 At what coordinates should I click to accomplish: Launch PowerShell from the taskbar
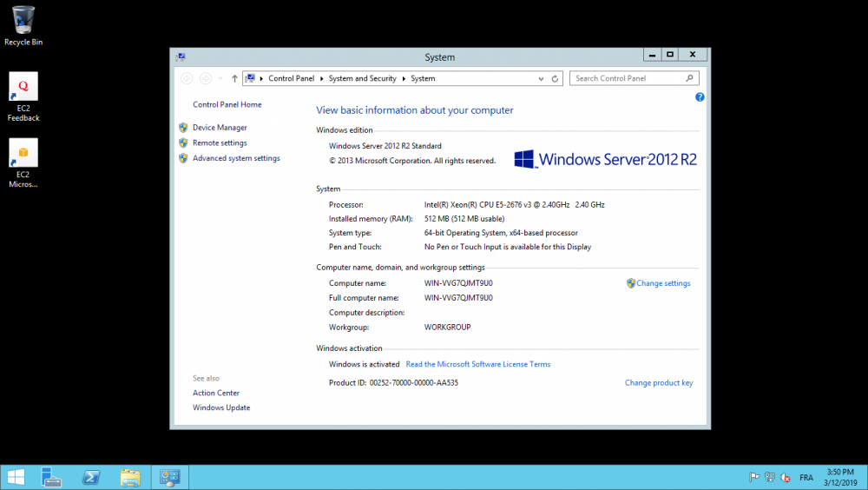click(x=91, y=477)
